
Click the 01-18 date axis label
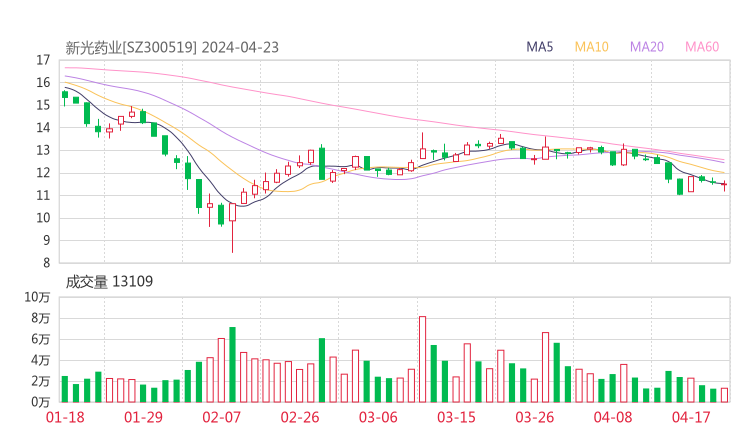65,417
